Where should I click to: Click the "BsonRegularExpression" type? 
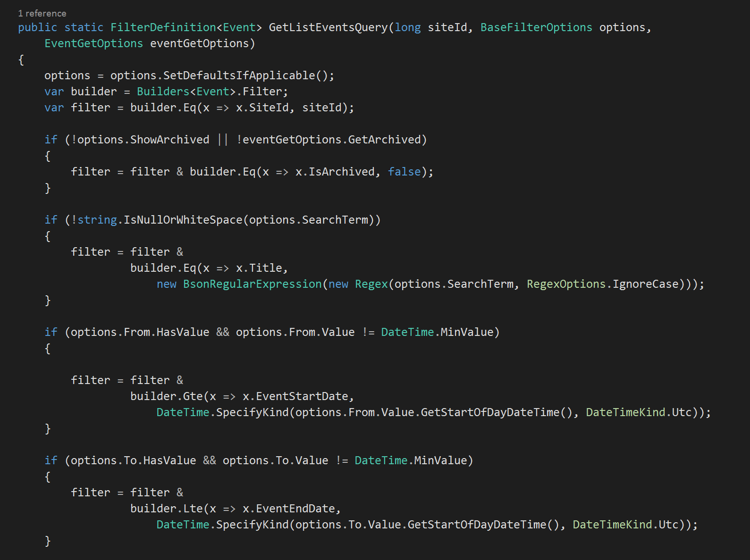click(x=252, y=284)
